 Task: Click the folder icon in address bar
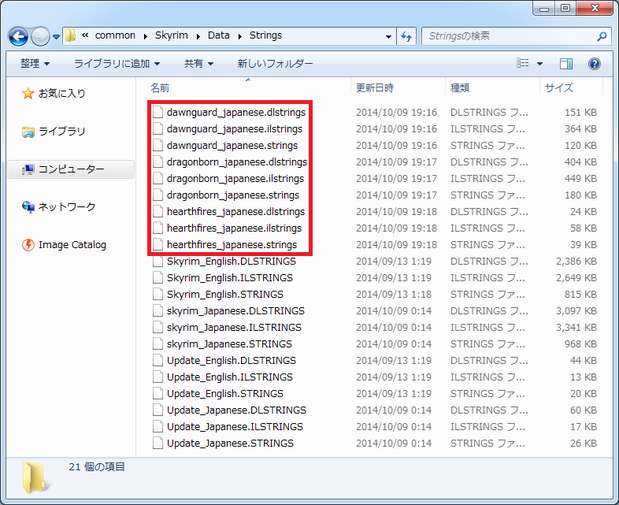70,36
